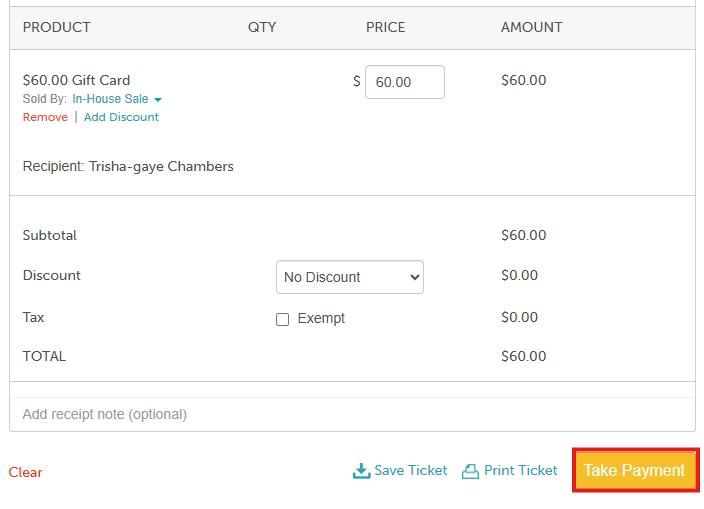Click the Exempt label text
The image size is (704, 509).
point(321,318)
